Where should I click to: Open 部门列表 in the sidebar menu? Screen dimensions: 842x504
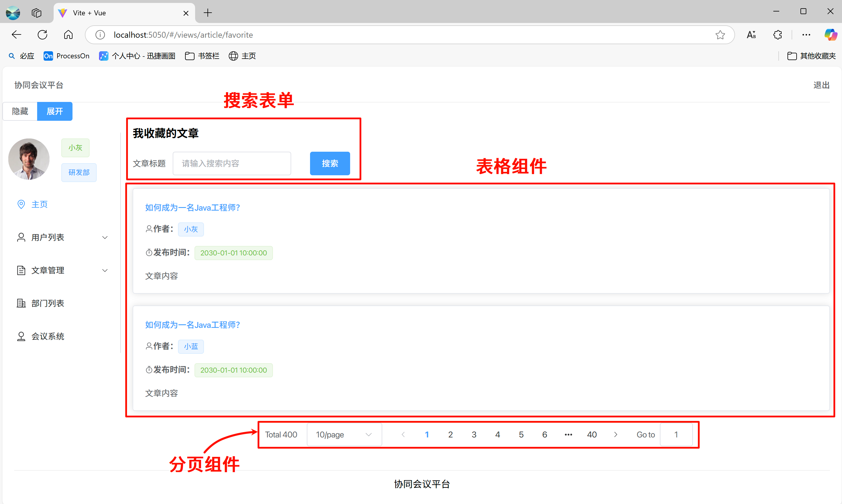tap(47, 303)
